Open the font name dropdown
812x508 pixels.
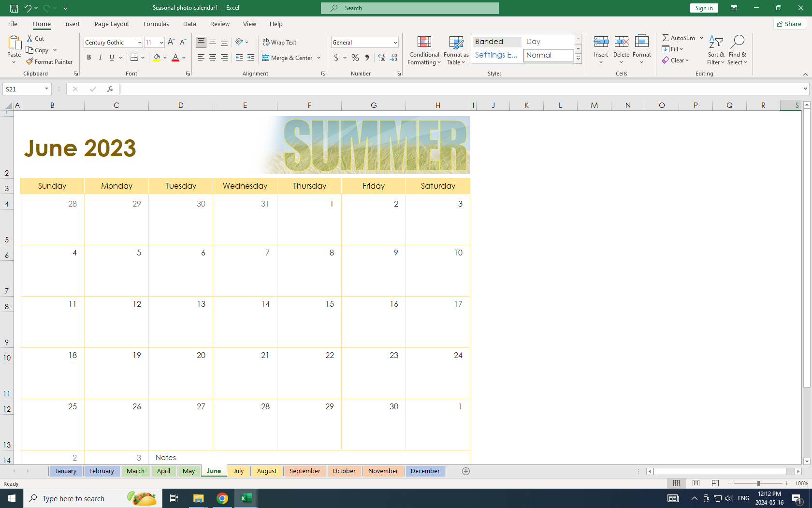click(140, 43)
